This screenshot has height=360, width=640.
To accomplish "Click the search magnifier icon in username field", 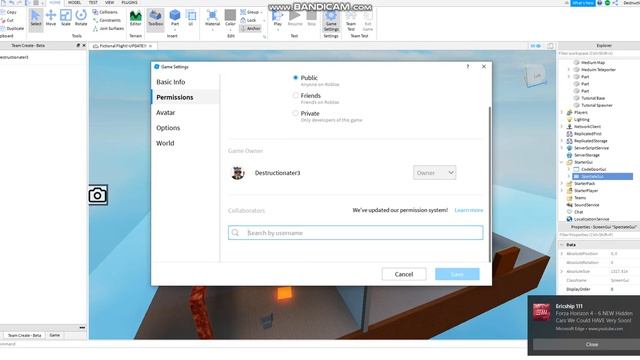I will 235,233.
